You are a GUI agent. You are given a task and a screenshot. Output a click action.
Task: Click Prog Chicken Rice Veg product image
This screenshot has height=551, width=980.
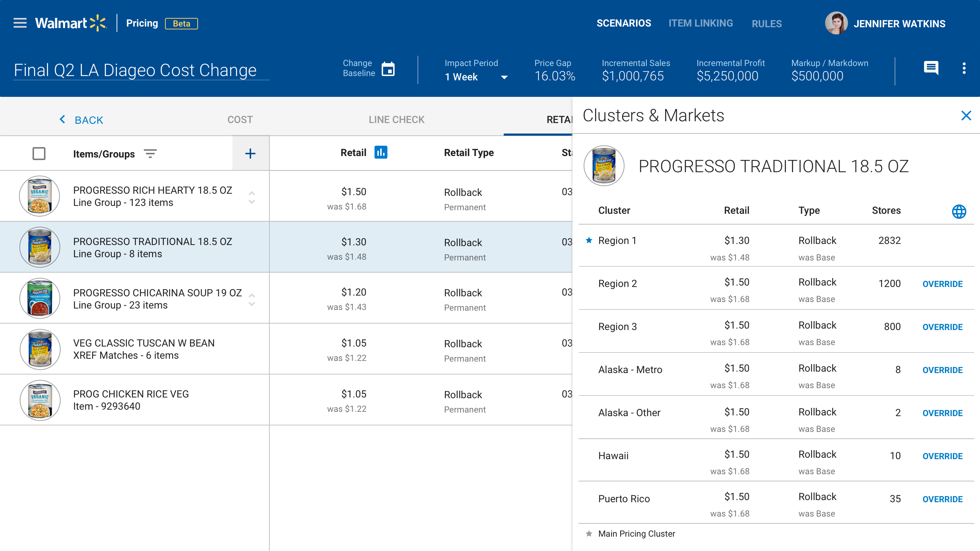coord(39,400)
